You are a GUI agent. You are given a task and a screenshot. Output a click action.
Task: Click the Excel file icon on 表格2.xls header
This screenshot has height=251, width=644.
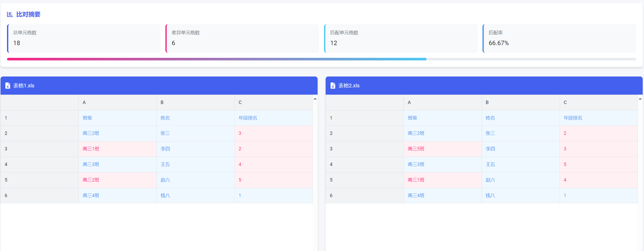(333, 86)
